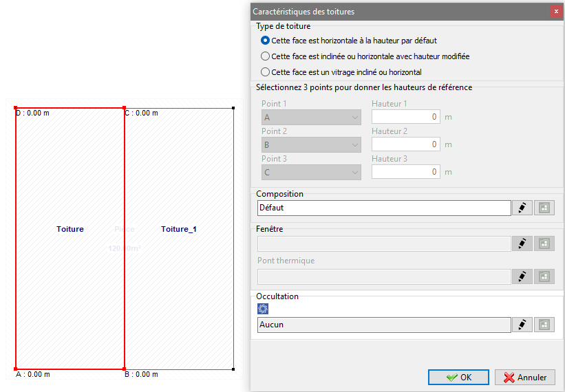
Task: Click pencil edit icon for Occultation Aucun
Action: pos(522,325)
